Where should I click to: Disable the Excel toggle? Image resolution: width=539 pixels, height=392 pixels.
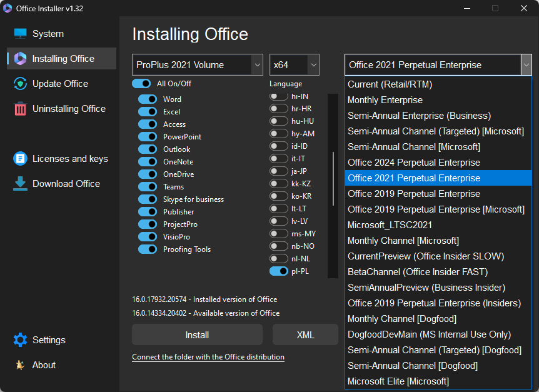click(x=148, y=112)
